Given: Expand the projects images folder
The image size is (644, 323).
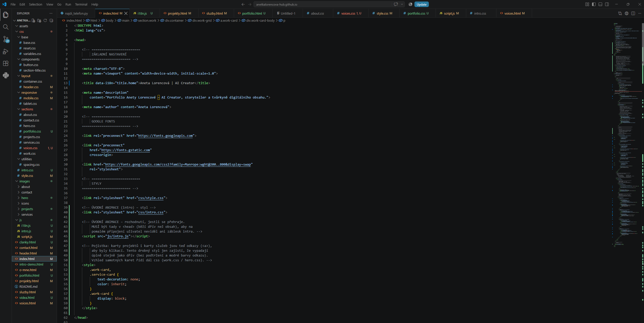Looking at the screenshot, I should pos(34,209).
